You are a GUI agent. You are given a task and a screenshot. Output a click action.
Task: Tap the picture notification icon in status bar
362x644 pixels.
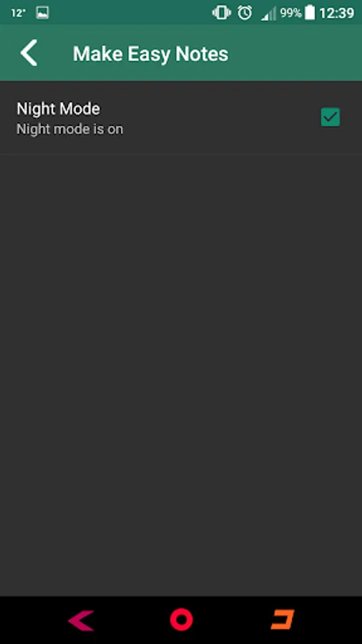coord(42,13)
